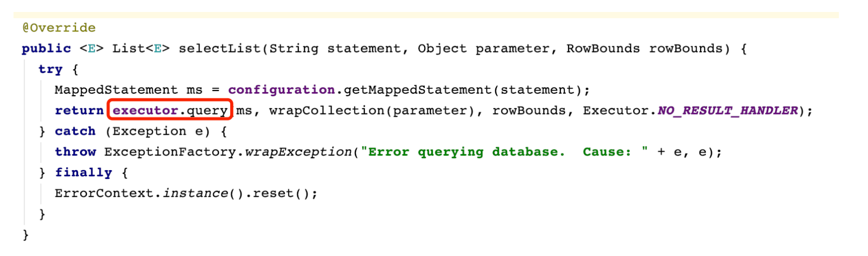Click the getMappedStatement method call

(418, 90)
